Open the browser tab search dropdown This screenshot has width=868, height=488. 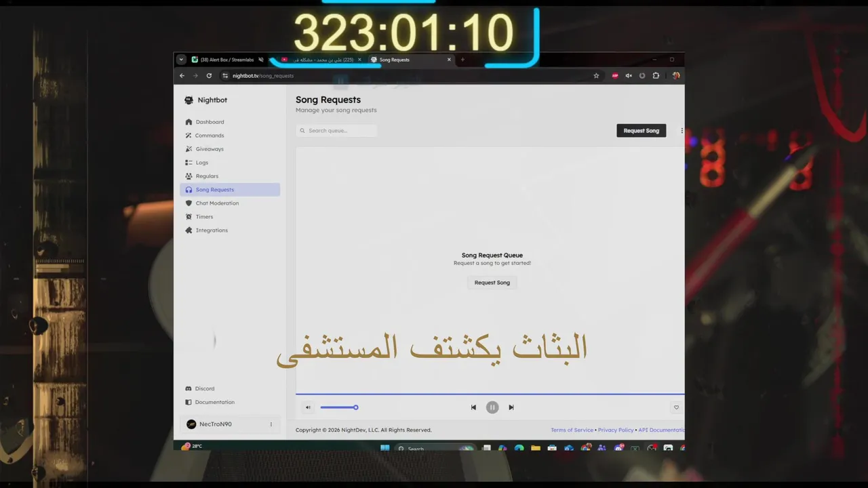coord(181,60)
